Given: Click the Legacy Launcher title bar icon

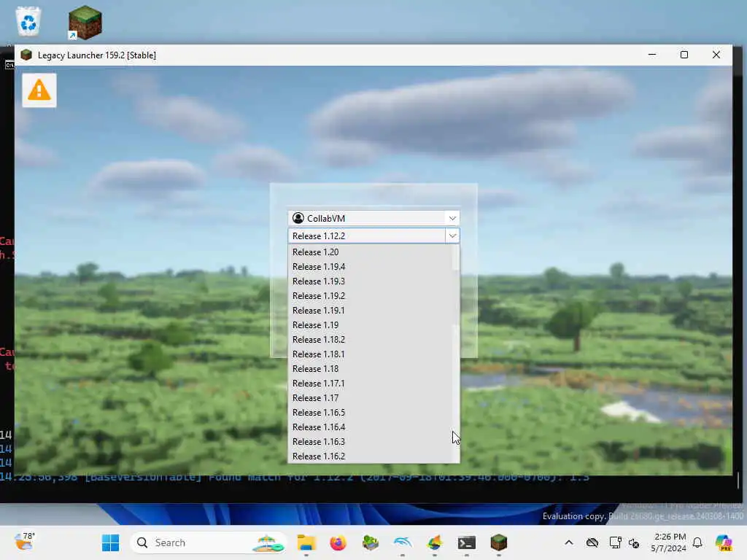Looking at the screenshot, I should tap(27, 55).
